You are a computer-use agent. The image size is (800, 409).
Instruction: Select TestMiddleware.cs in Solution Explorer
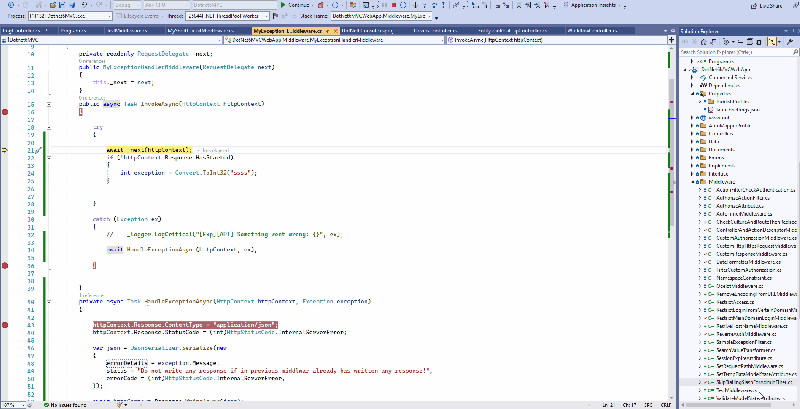click(738, 390)
